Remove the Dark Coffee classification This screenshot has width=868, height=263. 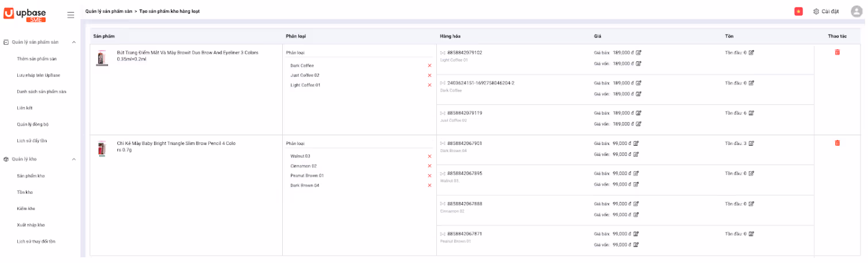tap(429, 66)
